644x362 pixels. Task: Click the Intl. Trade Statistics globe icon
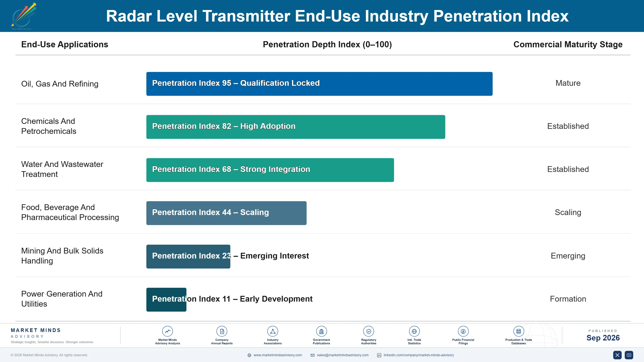point(414,331)
